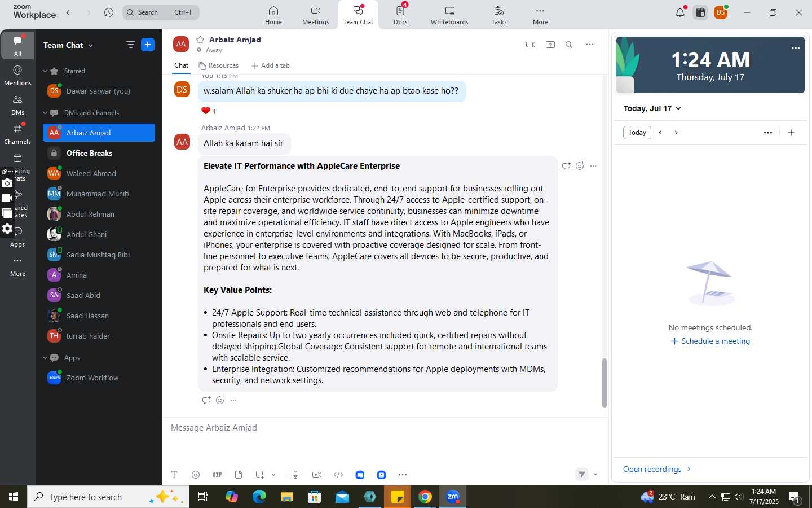
Task: Click the share screen icon in chat header
Action: pos(550,45)
